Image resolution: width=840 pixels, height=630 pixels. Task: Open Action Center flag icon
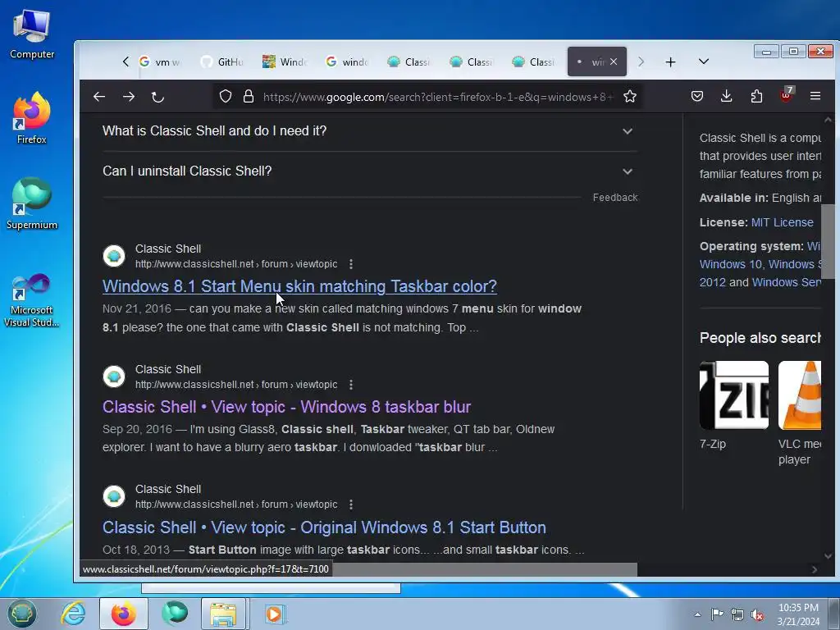click(717, 614)
